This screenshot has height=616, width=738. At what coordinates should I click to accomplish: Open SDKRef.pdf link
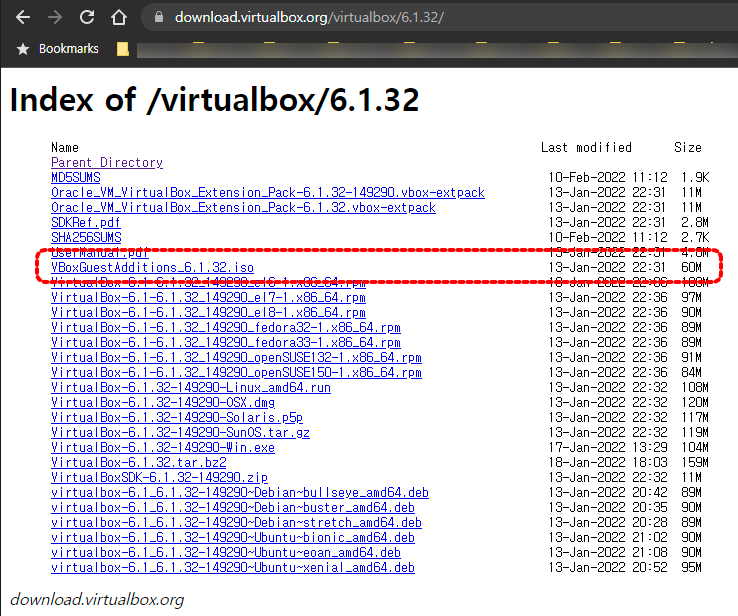tap(86, 223)
